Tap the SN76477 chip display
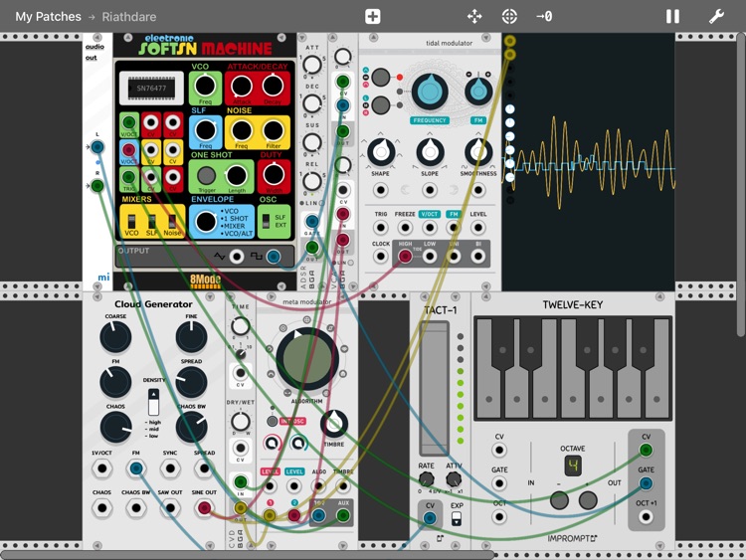Image resolution: width=746 pixels, height=560 pixels. [151, 88]
